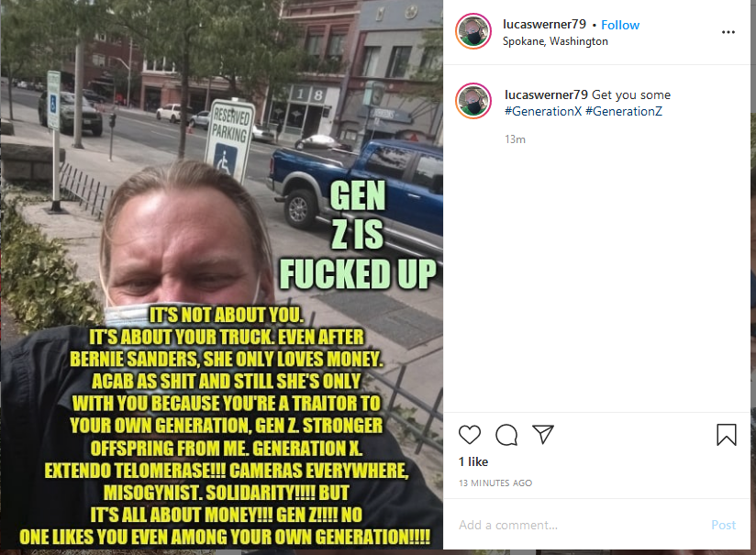Image resolution: width=756 pixels, height=555 pixels.
Task: Open the #GenerationX hashtag
Action: [x=543, y=111]
